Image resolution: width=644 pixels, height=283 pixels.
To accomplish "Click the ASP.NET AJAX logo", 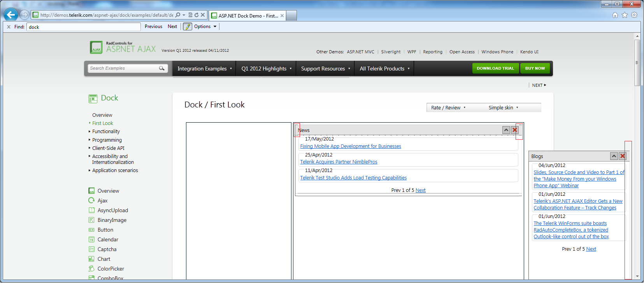I will point(123,47).
